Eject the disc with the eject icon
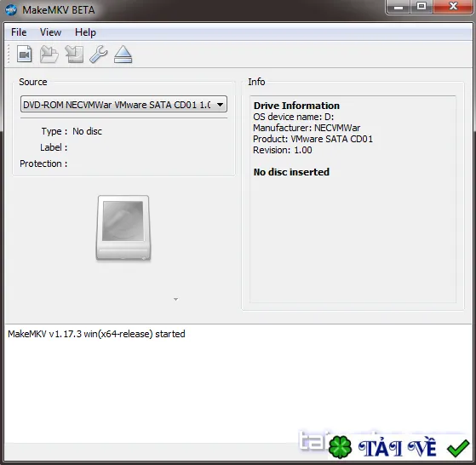 point(123,55)
